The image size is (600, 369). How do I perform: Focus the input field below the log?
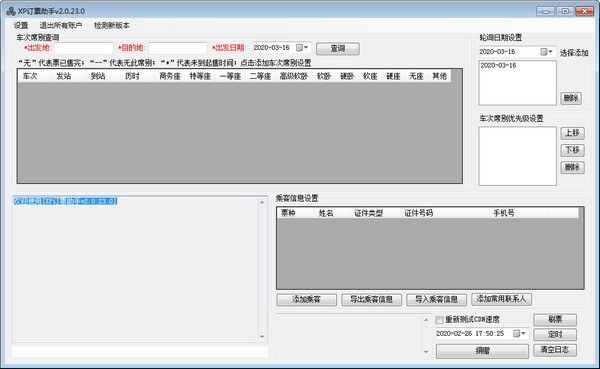click(x=140, y=352)
